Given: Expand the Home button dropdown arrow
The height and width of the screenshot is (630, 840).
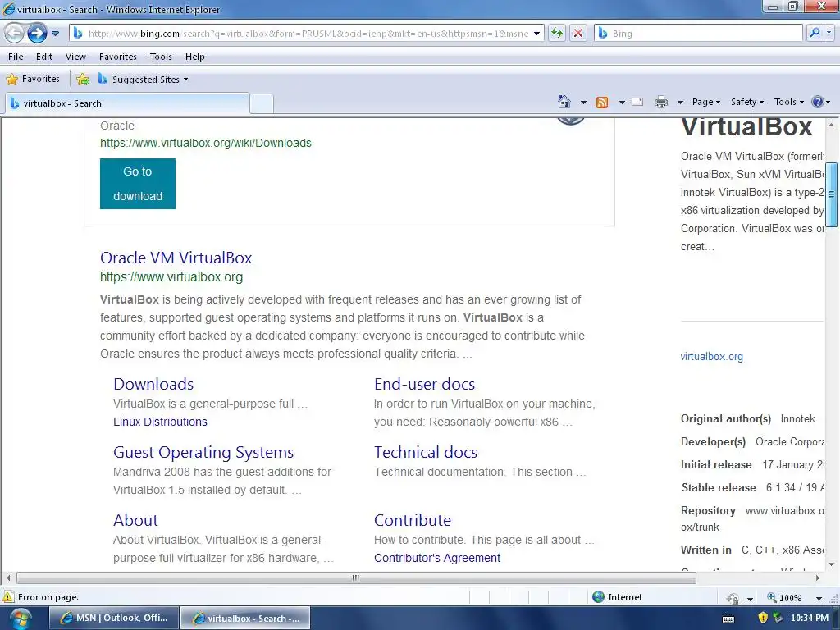Looking at the screenshot, I should (x=583, y=102).
